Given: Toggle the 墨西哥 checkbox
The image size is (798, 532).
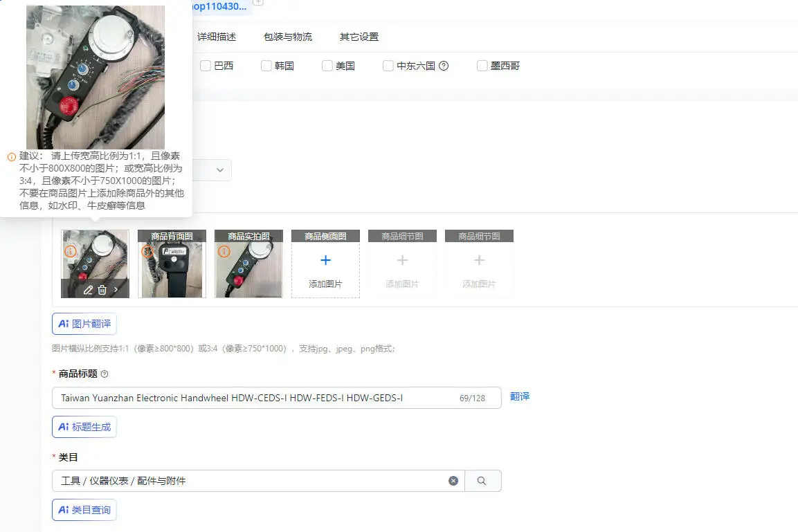Looking at the screenshot, I should click(x=482, y=65).
